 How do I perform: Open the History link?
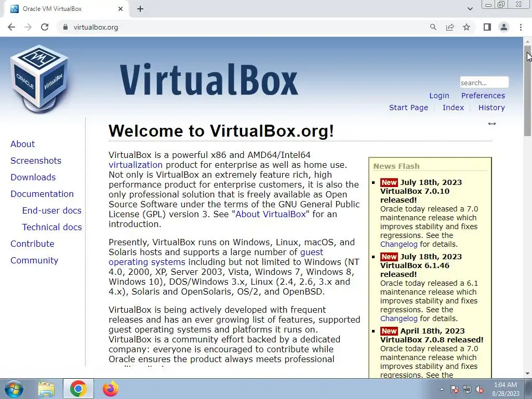point(491,108)
